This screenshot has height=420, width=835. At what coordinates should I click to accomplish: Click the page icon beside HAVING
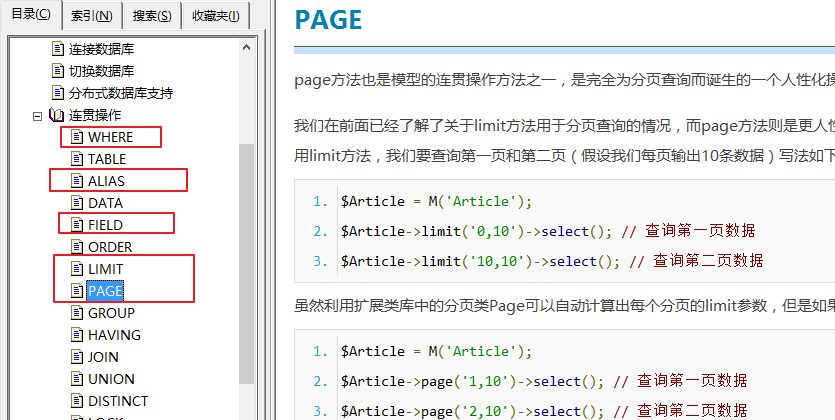[x=77, y=335]
